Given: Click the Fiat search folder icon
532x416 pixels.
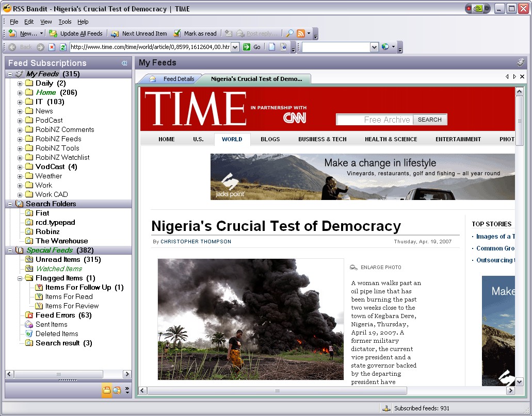Looking at the screenshot, I should pos(29,213).
